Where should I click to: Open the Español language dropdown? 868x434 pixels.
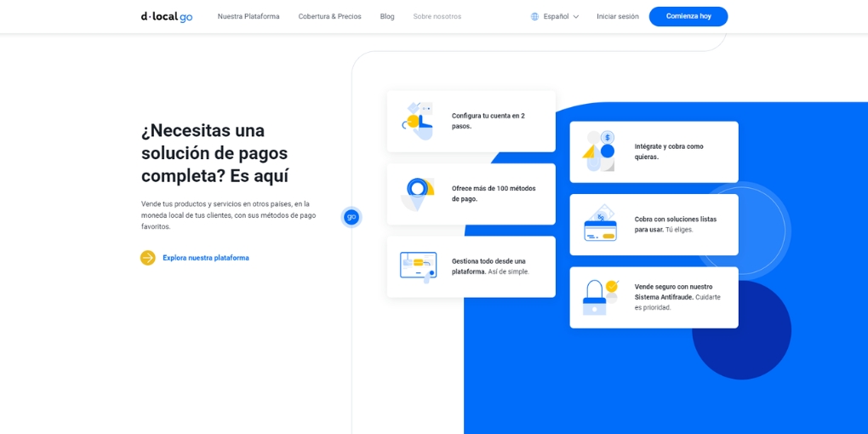coord(556,16)
